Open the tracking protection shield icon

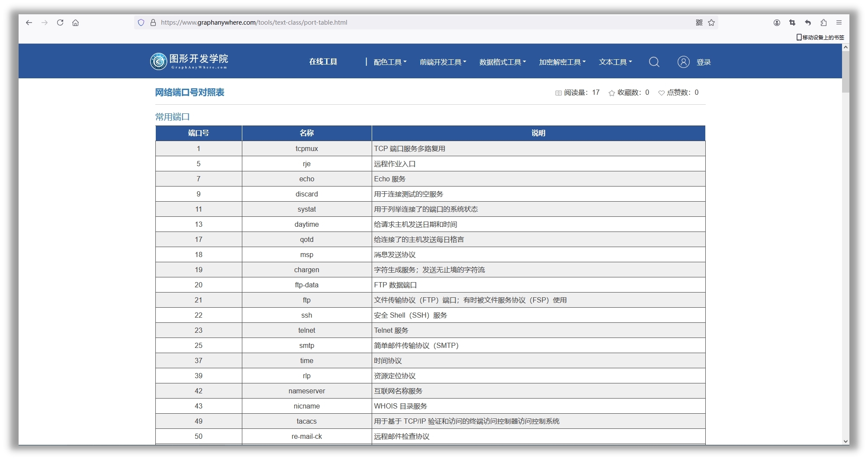(x=141, y=23)
